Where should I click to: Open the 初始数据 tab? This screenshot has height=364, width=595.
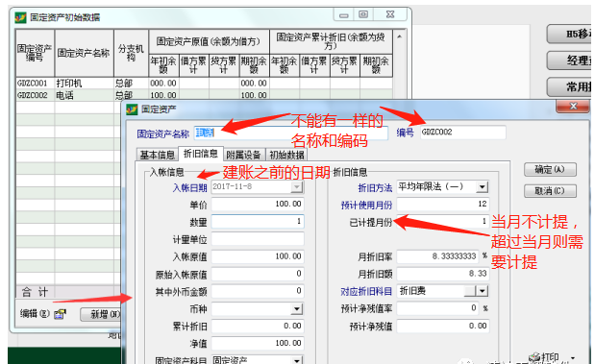click(x=286, y=155)
